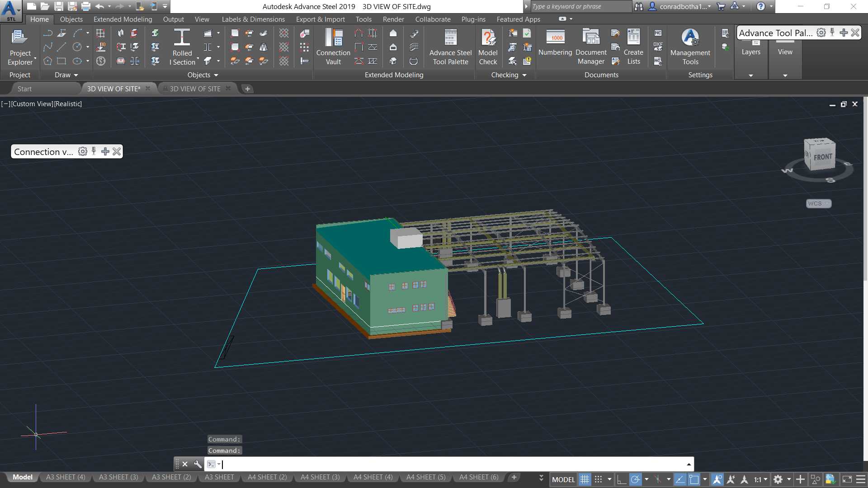Expand the View panel arrow
Screen dimensions: 868x488
[785, 75]
